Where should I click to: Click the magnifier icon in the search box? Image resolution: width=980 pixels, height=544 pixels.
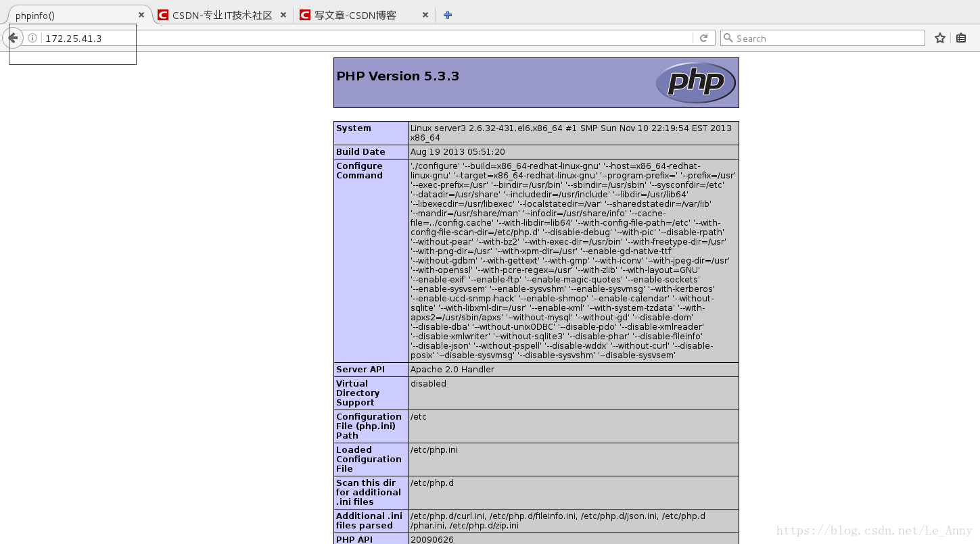(x=728, y=39)
